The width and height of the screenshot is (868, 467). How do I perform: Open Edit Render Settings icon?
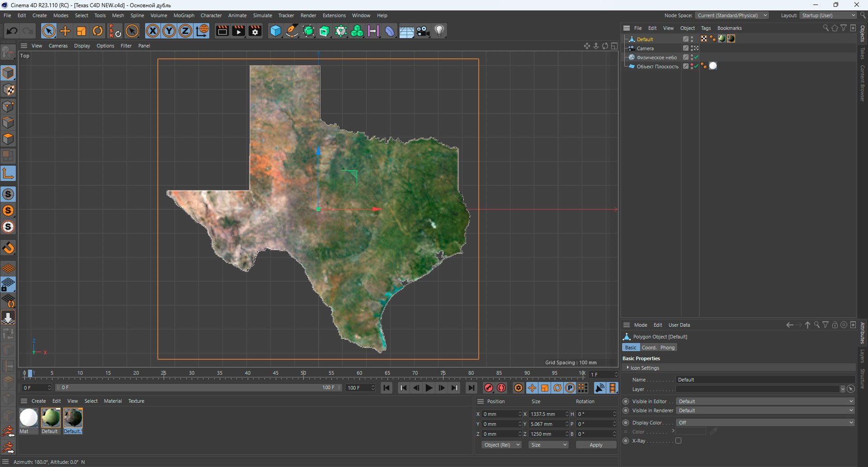point(255,31)
